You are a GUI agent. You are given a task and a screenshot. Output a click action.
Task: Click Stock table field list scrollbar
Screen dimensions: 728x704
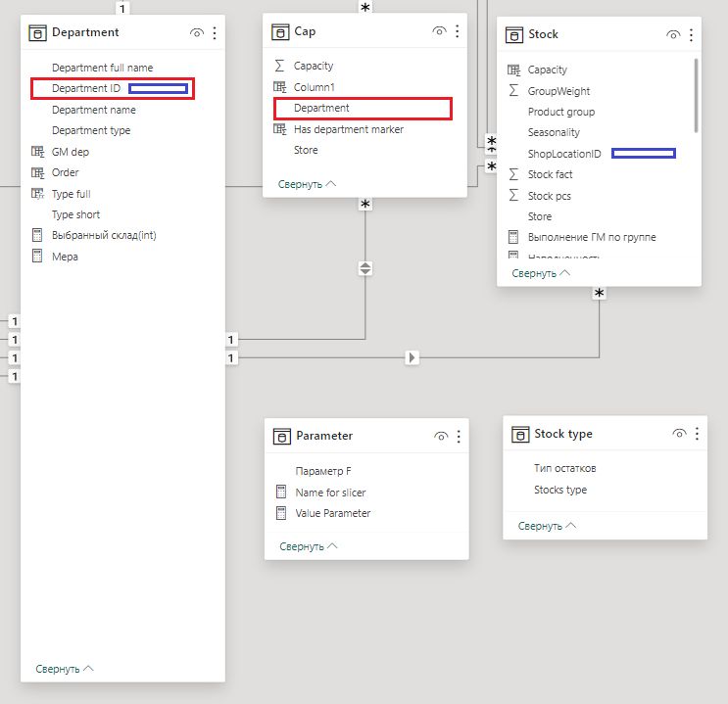696,95
